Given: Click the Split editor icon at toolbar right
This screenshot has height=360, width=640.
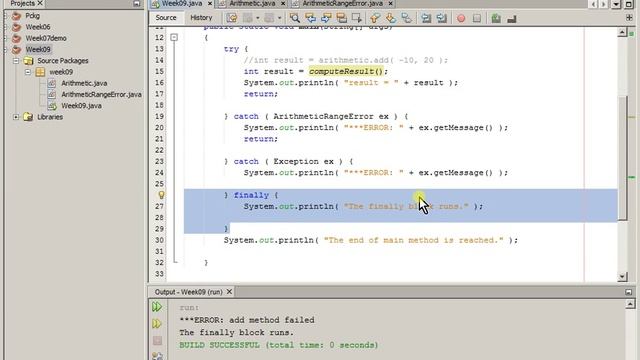Looking at the screenshot, I should [x=629, y=18].
